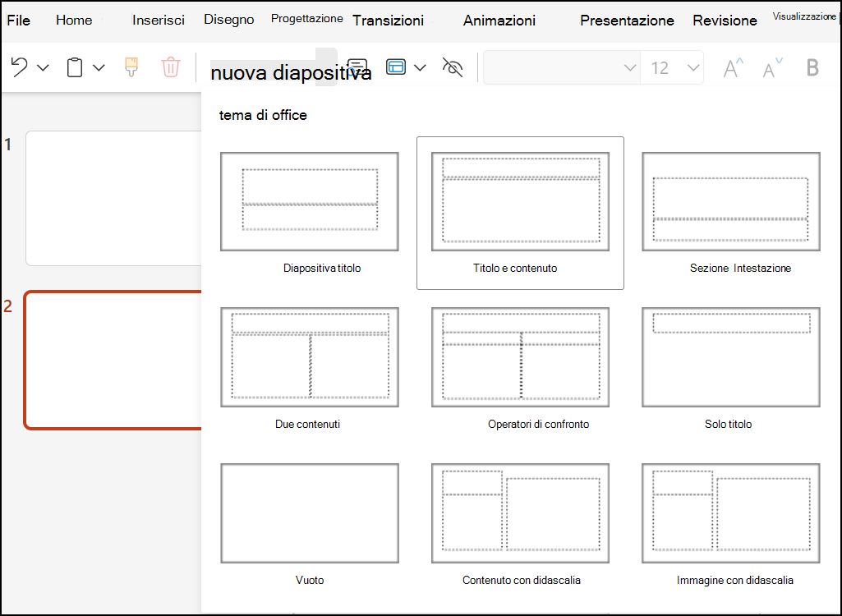Viewport: 842px width, 616px height.
Task: Choose the Solo titolo layout thumbnail
Action: (731, 357)
